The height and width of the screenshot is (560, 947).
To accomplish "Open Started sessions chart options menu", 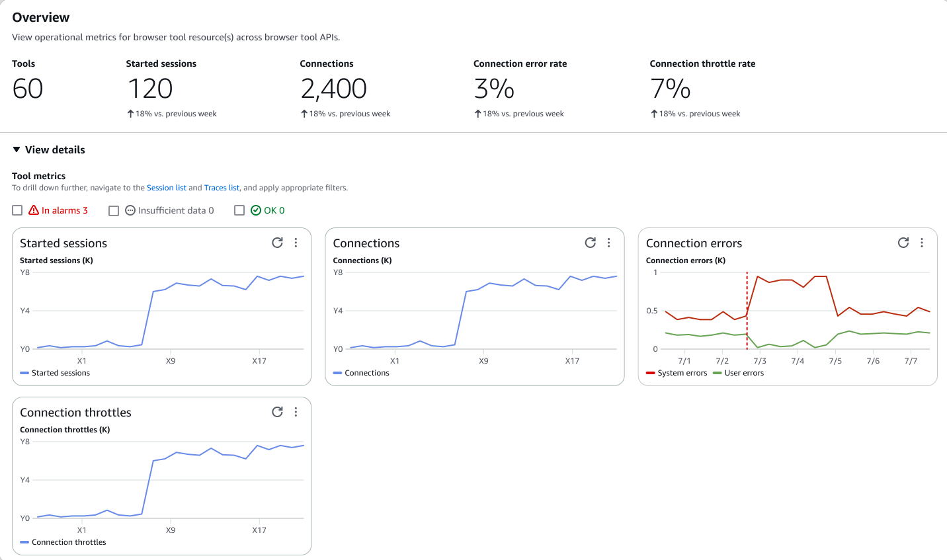I will point(296,243).
